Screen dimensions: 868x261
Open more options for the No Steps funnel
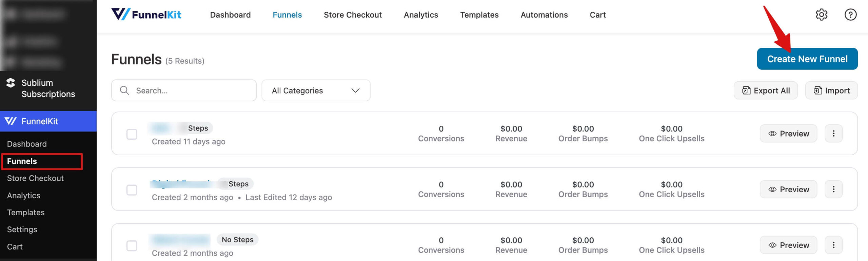click(833, 245)
